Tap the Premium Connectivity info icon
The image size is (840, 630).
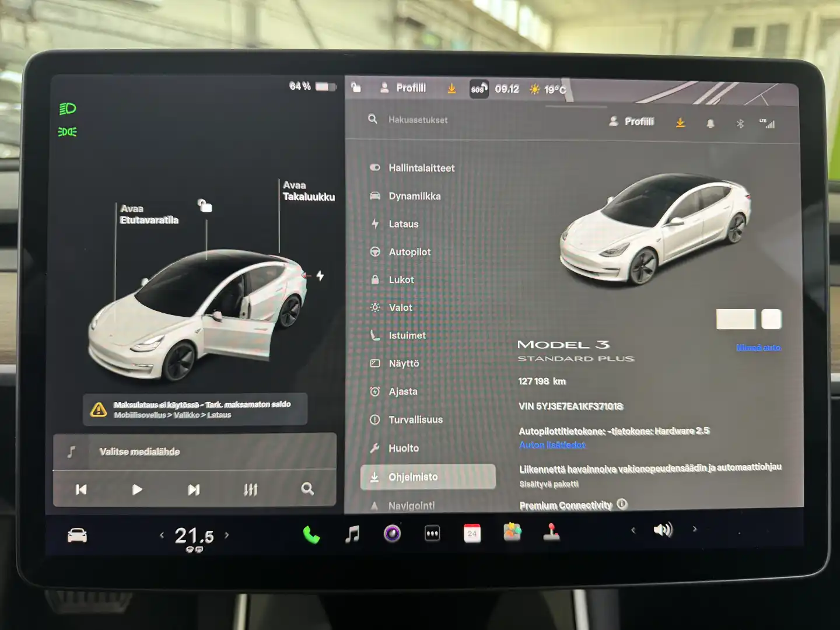622,504
